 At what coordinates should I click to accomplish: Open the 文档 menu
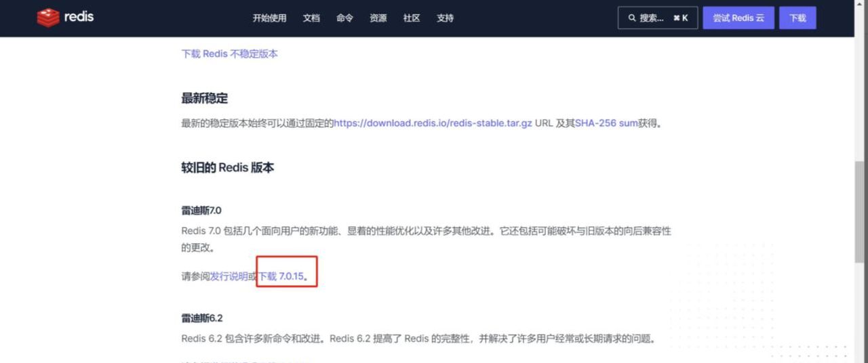(311, 18)
